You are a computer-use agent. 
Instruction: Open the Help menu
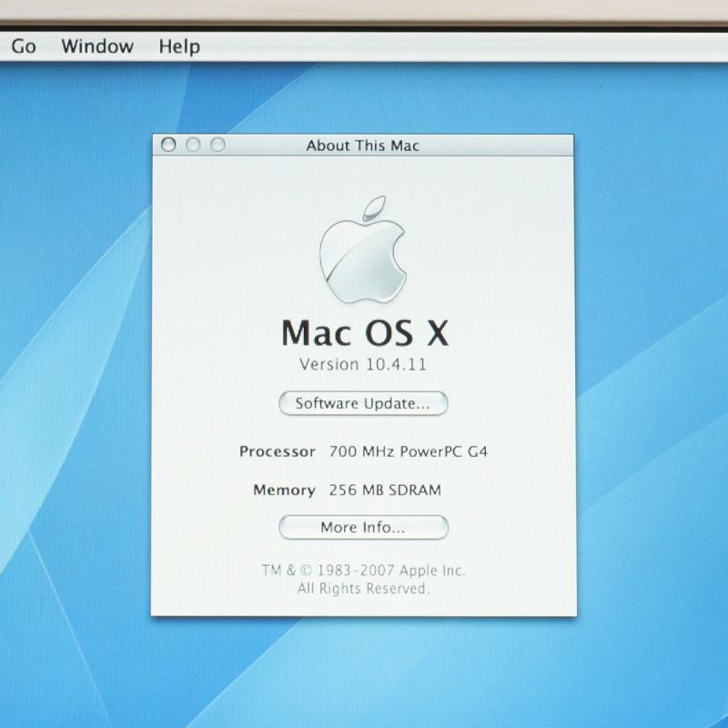(179, 47)
